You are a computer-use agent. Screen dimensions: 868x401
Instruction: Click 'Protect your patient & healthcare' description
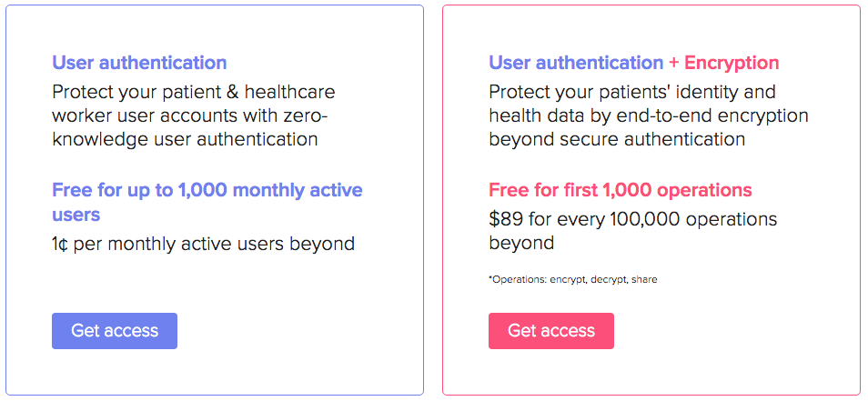pos(194,92)
